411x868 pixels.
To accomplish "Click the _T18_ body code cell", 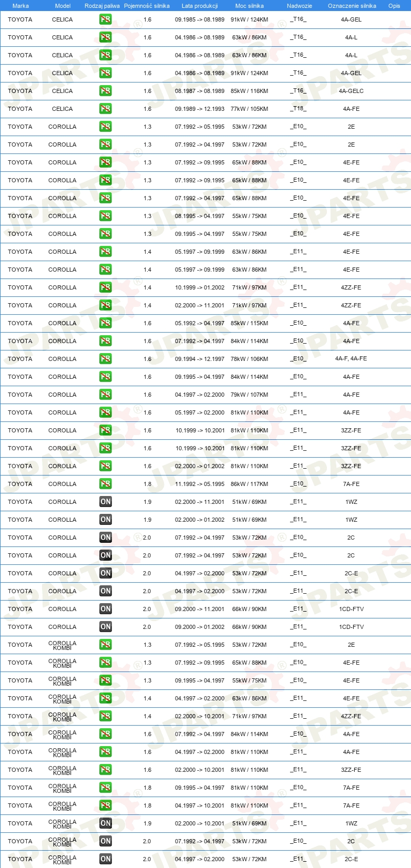I will tap(298, 109).
